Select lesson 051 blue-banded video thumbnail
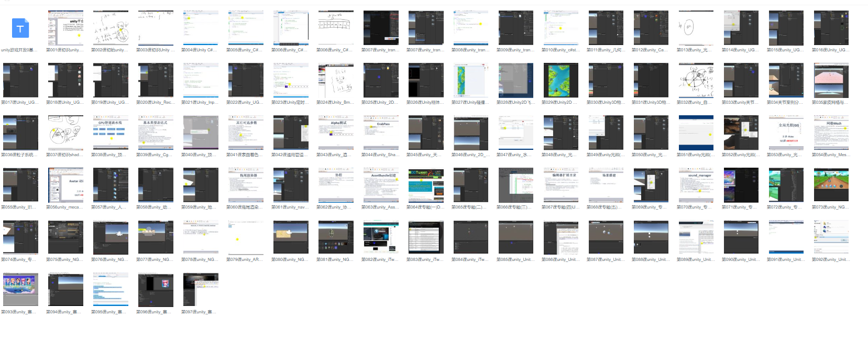 pos(696,133)
